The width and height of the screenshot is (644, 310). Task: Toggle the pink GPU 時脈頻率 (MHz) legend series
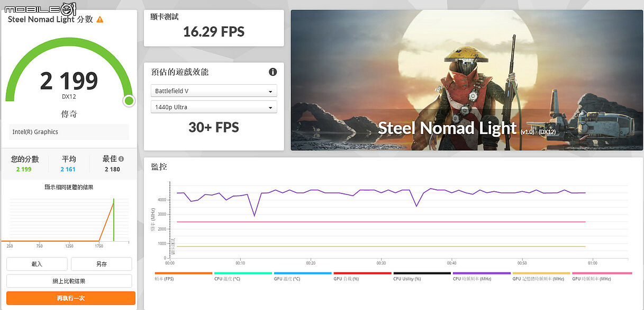(x=601, y=276)
